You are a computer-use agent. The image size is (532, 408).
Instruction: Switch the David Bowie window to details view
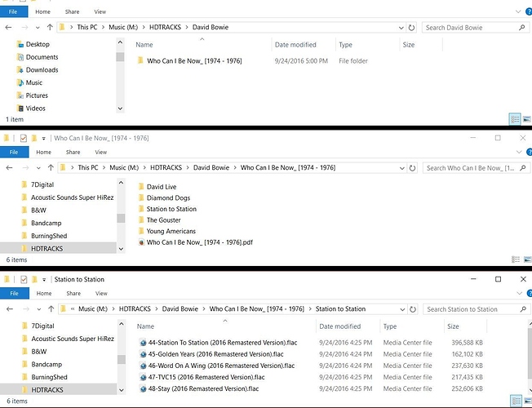[x=515, y=119]
